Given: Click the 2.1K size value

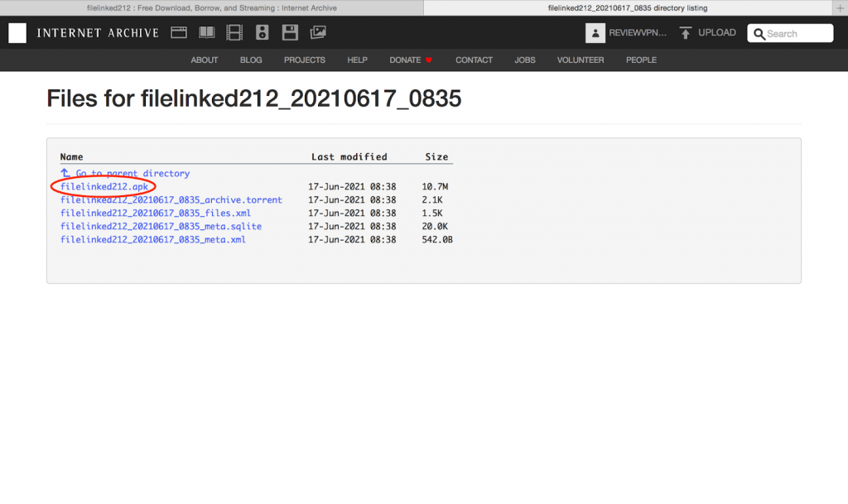Looking at the screenshot, I should [x=432, y=200].
